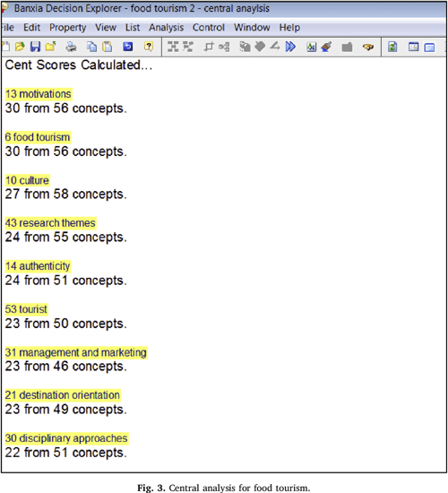Select the '43 research themes' concept
The width and height of the screenshot is (448, 493).
(50, 223)
